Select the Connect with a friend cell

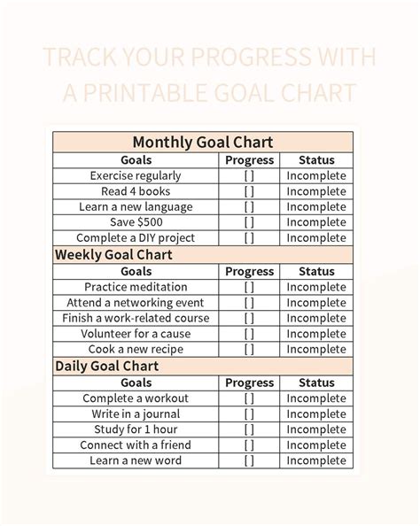(x=136, y=445)
